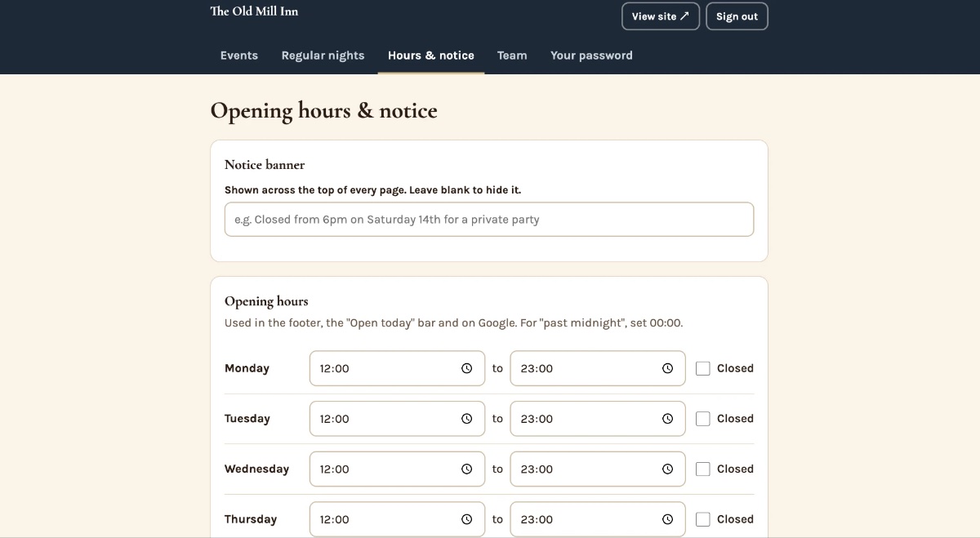This screenshot has height=538, width=980.
Task: Edit Wednesday opening time 12:00 field
Action: [397, 469]
